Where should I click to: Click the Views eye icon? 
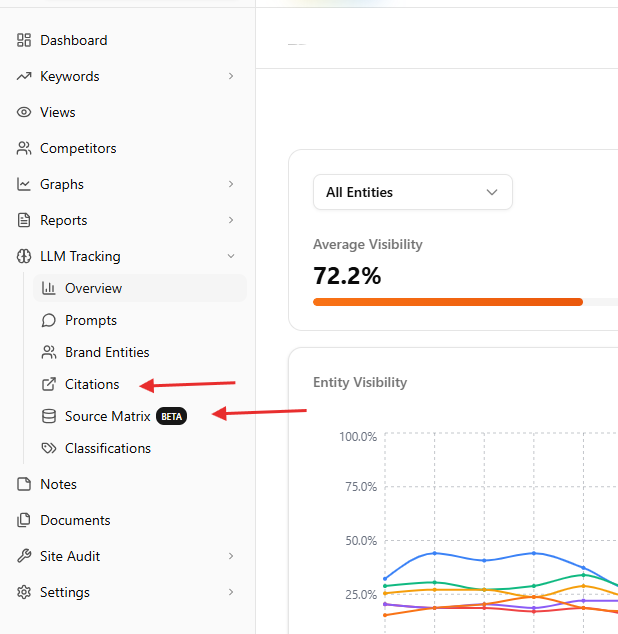tap(24, 112)
